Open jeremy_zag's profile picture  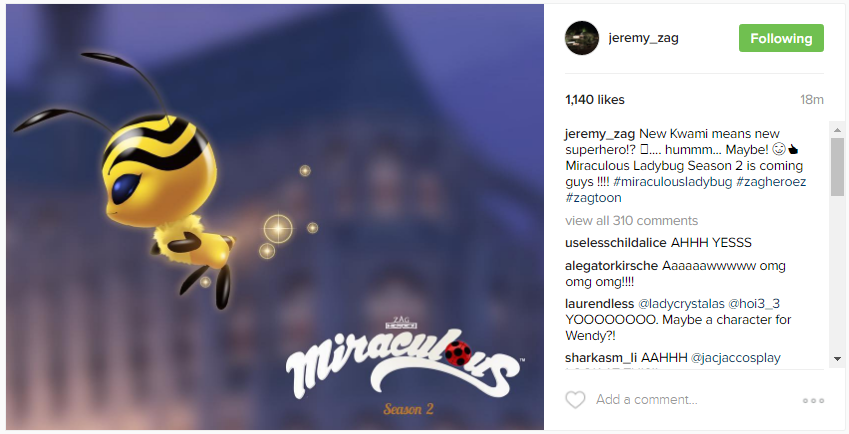click(582, 38)
